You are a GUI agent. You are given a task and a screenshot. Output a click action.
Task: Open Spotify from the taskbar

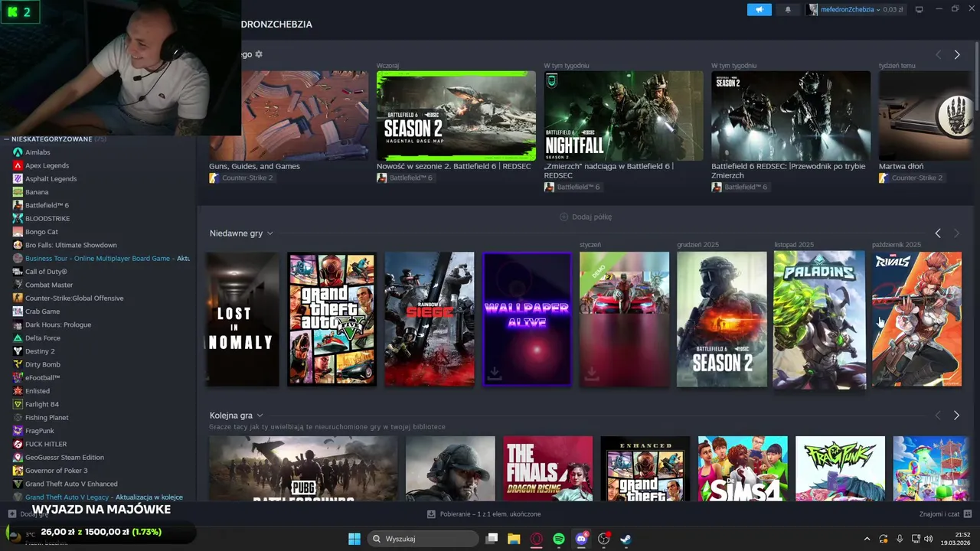click(x=559, y=539)
